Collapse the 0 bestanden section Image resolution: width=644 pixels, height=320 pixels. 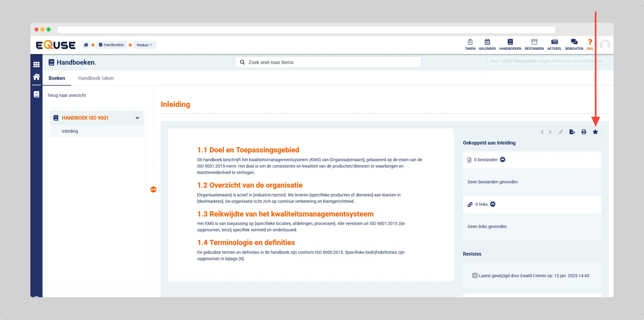(x=503, y=160)
